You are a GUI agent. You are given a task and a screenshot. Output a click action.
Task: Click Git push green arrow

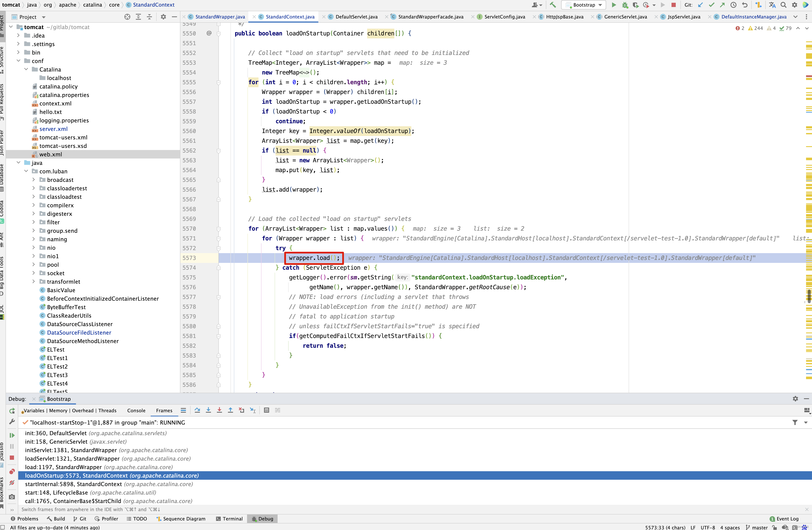click(x=722, y=5)
